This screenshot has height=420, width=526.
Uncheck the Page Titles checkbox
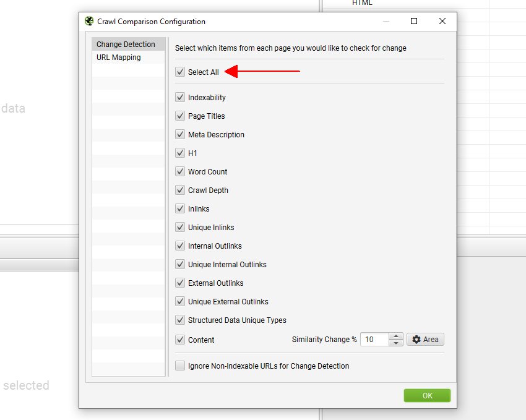pyautogui.click(x=180, y=116)
